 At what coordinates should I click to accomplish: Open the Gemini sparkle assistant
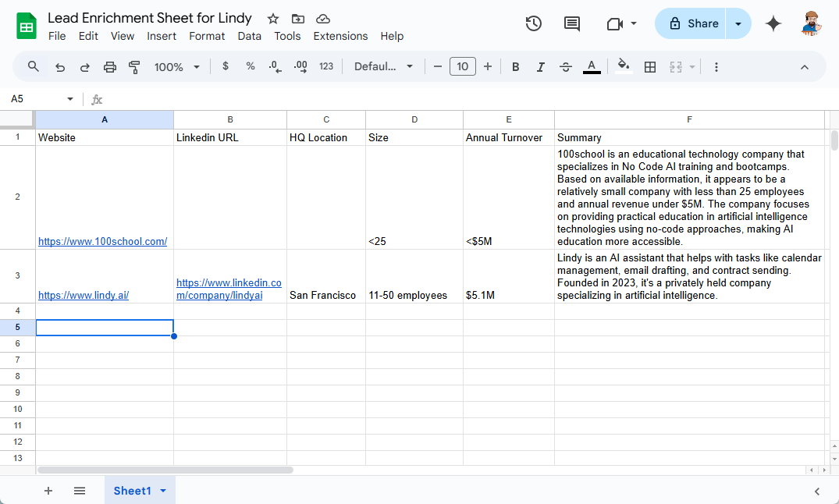[773, 23]
